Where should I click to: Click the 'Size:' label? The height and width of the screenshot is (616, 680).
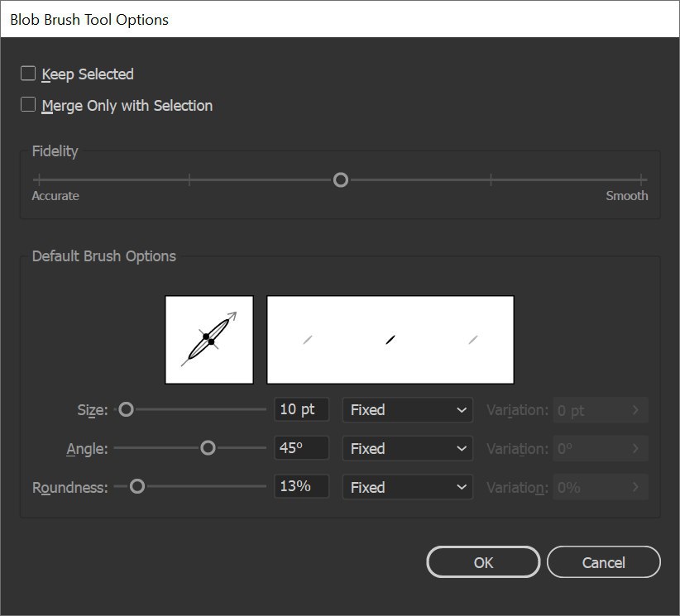click(x=93, y=410)
